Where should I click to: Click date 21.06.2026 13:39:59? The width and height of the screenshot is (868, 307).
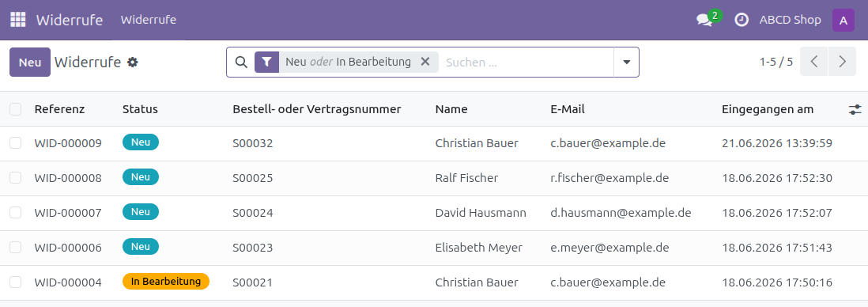coord(777,143)
